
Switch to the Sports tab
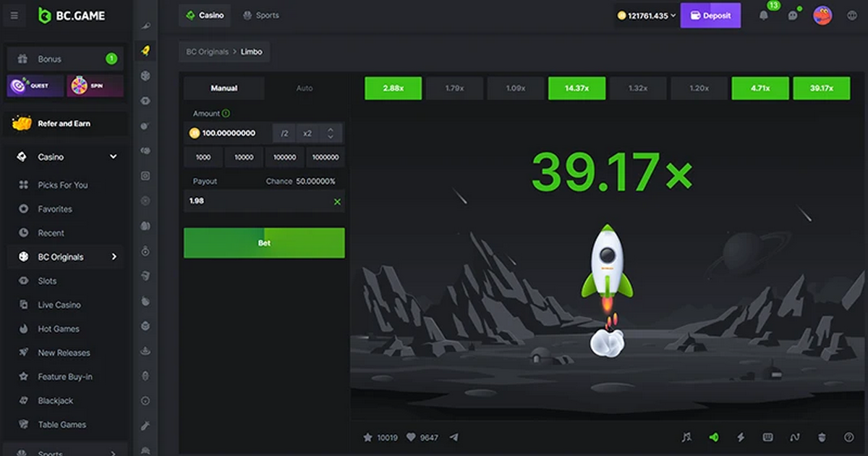[x=261, y=15]
